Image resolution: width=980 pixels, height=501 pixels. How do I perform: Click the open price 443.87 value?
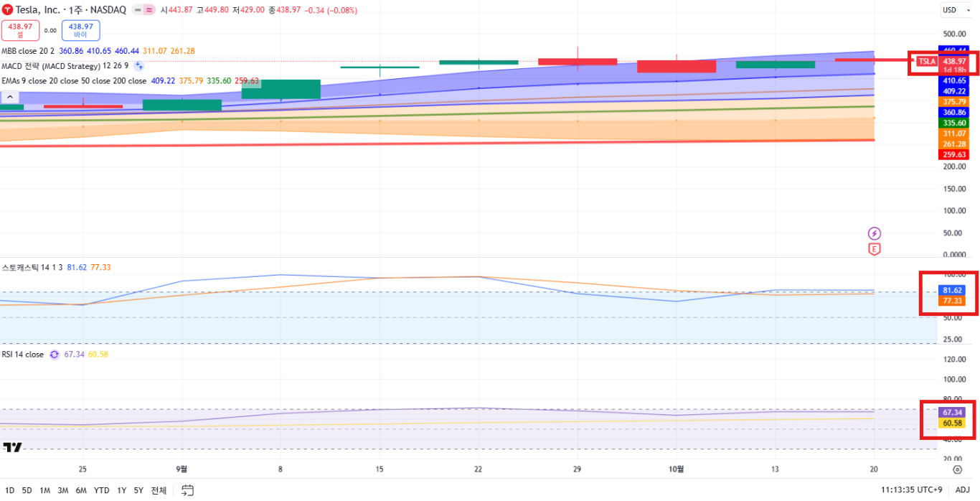coord(180,10)
